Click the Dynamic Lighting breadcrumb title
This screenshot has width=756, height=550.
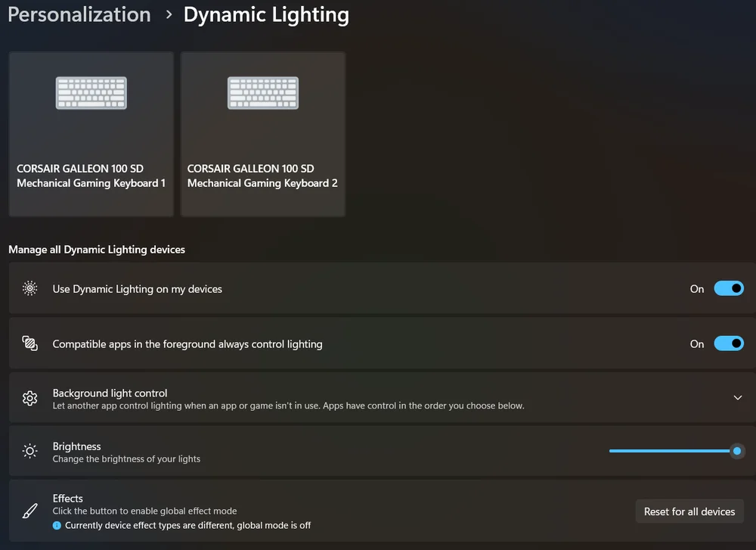pos(266,14)
